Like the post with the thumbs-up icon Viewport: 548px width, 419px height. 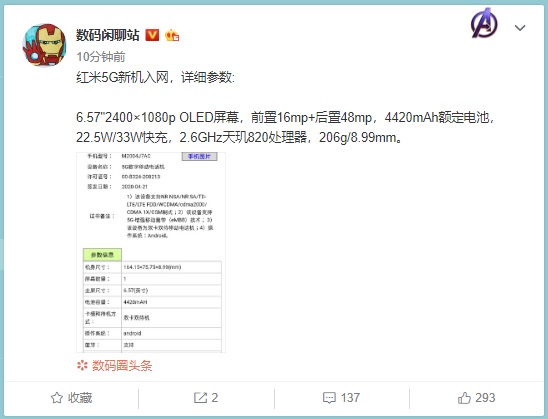point(464,398)
